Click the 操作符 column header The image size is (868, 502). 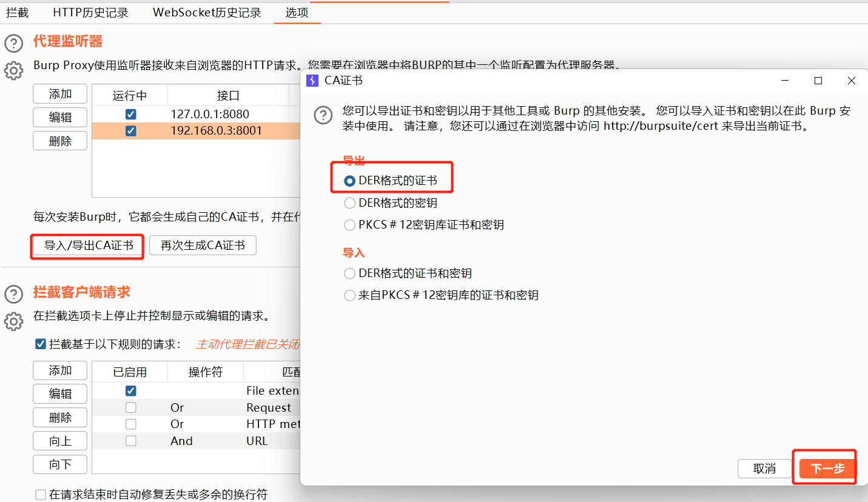(x=206, y=372)
